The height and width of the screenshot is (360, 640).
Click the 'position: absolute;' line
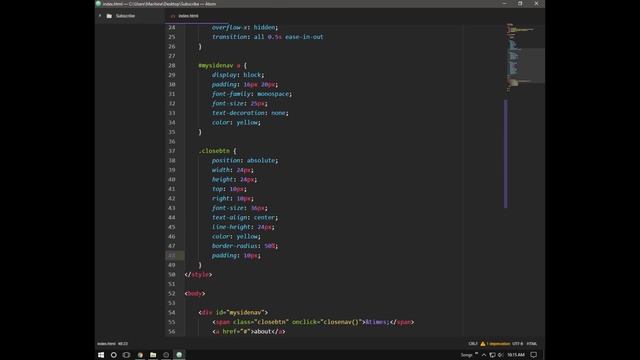click(x=245, y=160)
